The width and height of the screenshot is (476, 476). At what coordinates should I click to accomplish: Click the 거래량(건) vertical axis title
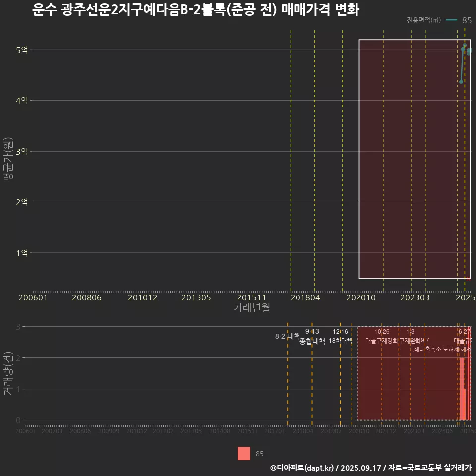click(x=8, y=373)
